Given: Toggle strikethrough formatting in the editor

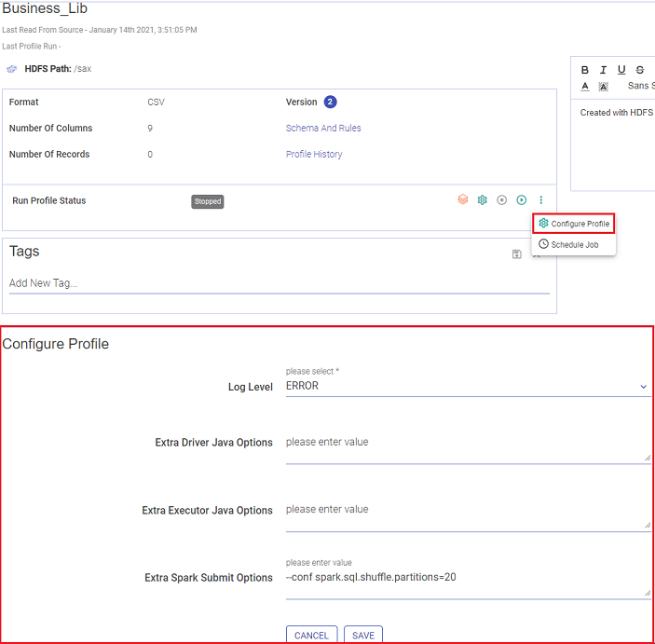Looking at the screenshot, I should click(x=640, y=70).
